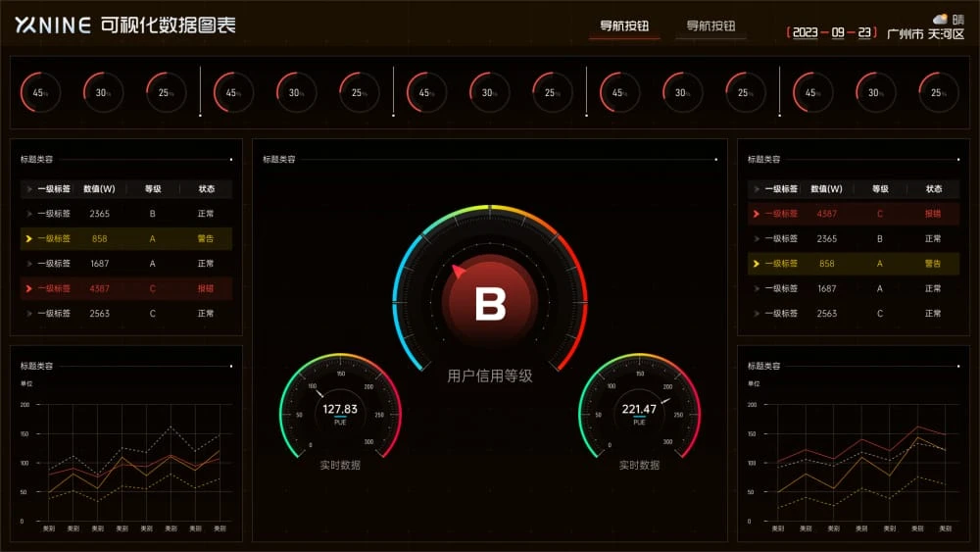Switch to the inactive dimmed 导航按钮 tab

pos(710,26)
